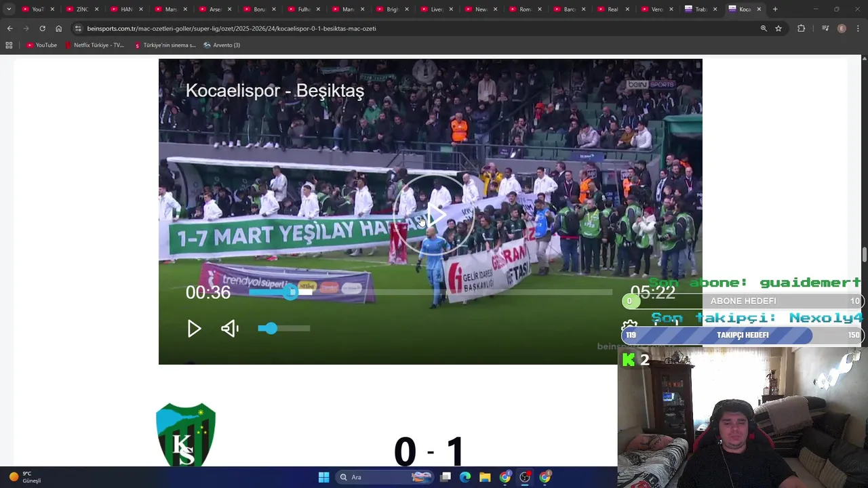Click the page vertical scrollbar thumb
This screenshot has height=488, width=868.
[865, 255]
